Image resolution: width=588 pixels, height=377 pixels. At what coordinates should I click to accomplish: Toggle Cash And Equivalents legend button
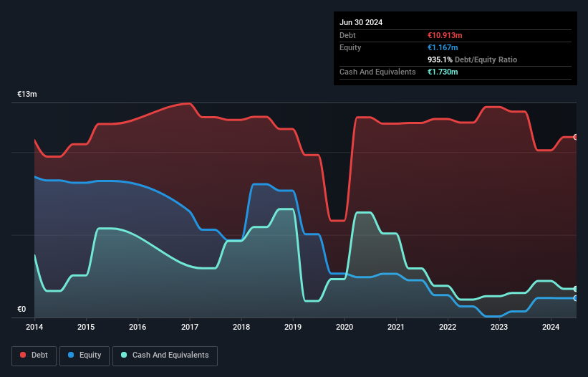click(165, 355)
